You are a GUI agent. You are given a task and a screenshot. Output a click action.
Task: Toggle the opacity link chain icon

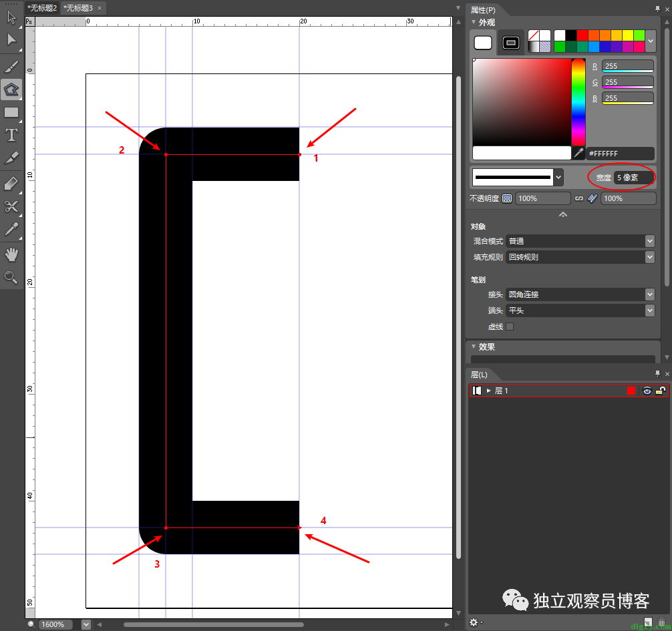click(x=579, y=198)
